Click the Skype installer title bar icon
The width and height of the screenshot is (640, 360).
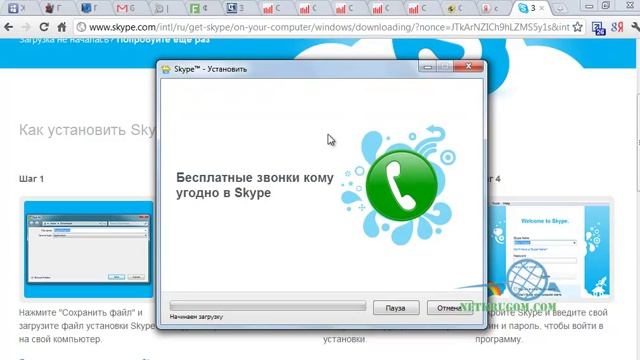[166, 69]
